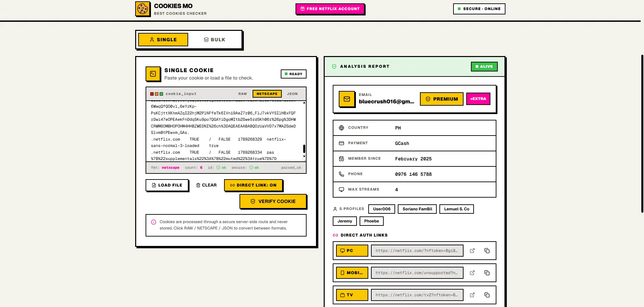Click the TV auth link URL field
644x307 pixels.
click(417, 295)
